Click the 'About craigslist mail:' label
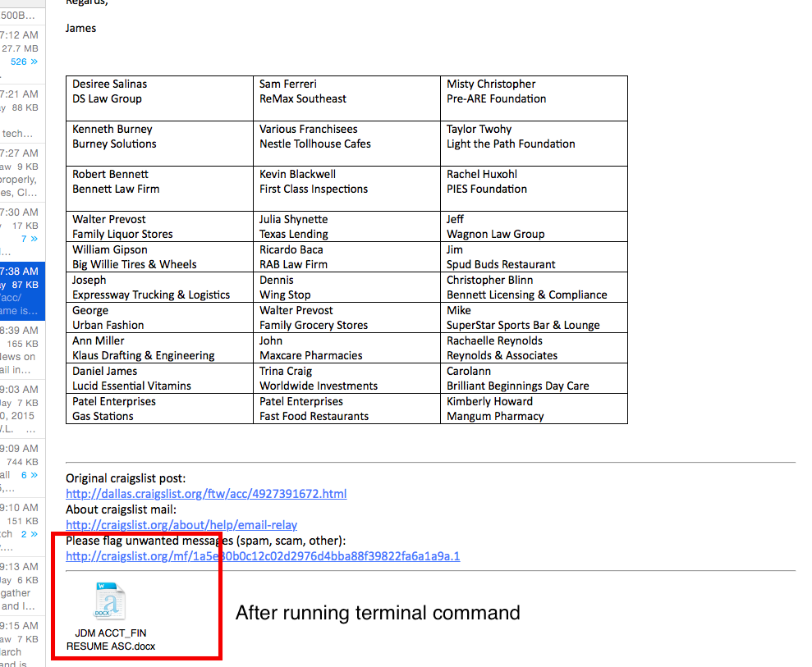 pyautogui.click(x=121, y=509)
